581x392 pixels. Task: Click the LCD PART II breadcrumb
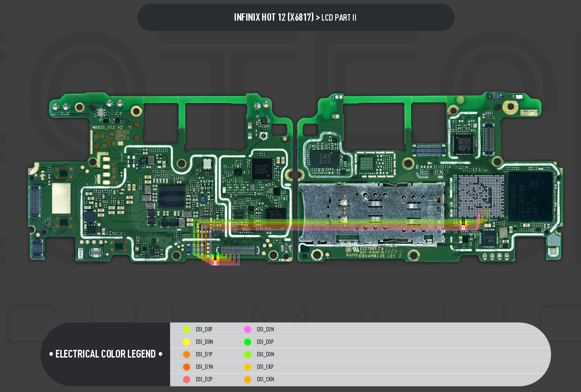click(339, 18)
